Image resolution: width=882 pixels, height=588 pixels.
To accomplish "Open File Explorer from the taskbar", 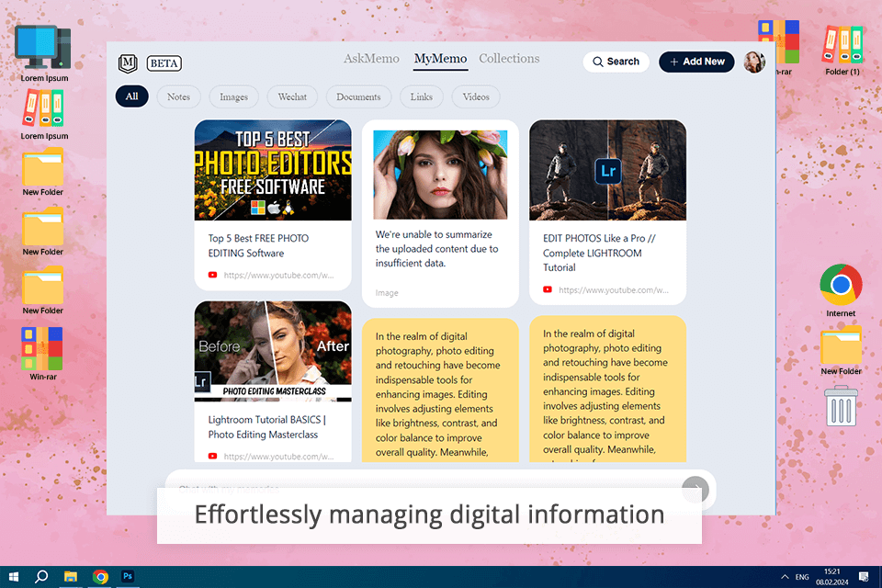I will click(71, 577).
